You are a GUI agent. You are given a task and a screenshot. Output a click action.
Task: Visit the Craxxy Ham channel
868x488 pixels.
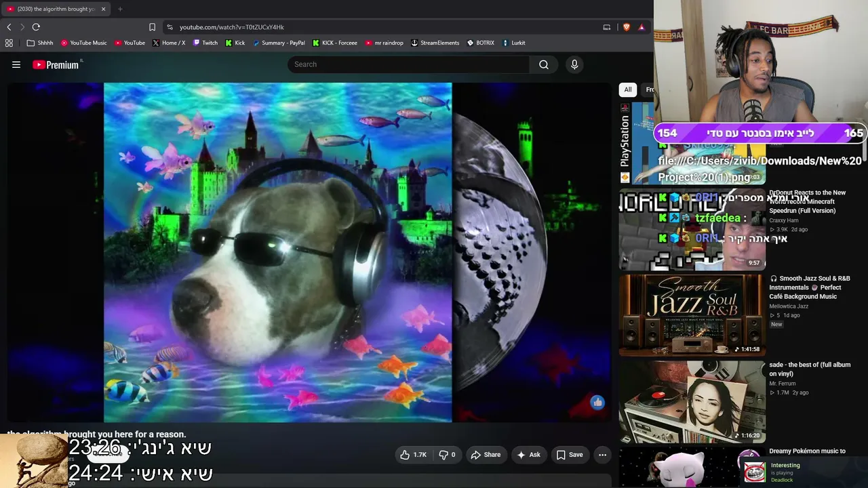coord(784,220)
